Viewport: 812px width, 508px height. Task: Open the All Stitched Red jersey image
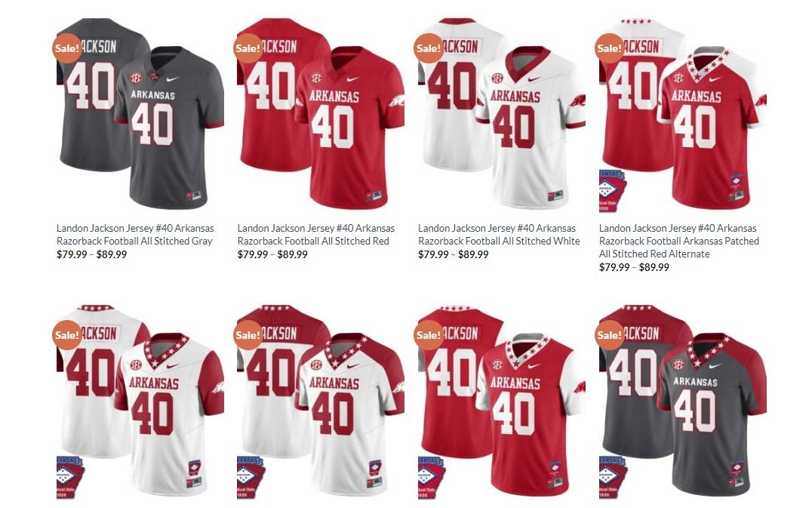point(321,115)
